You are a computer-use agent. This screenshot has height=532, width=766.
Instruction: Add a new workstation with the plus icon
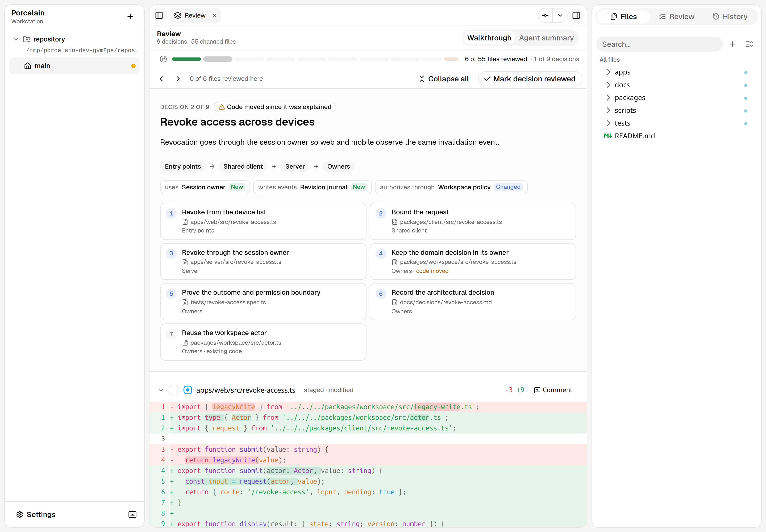130,16
